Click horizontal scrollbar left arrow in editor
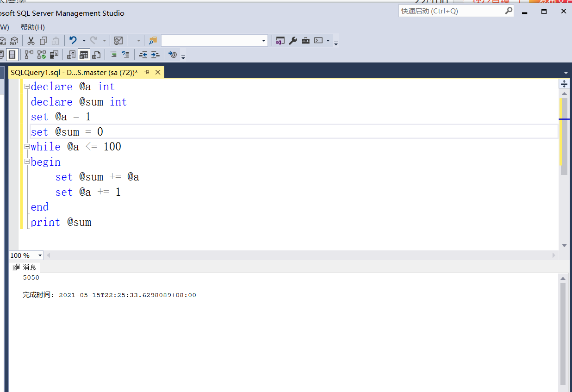This screenshot has height=392, width=572. coord(49,255)
